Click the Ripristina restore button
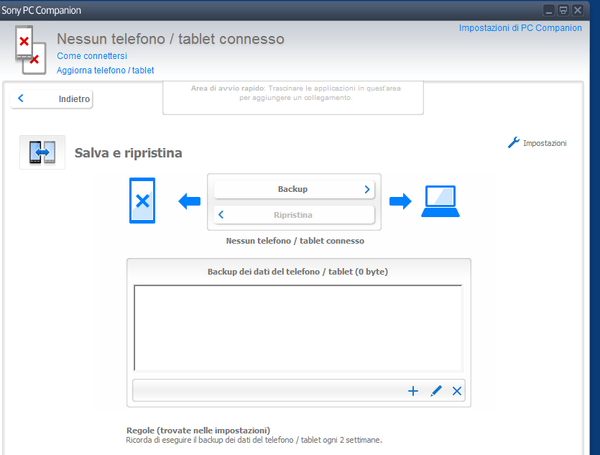This screenshot has width=600, height=455. coord(294,215)
